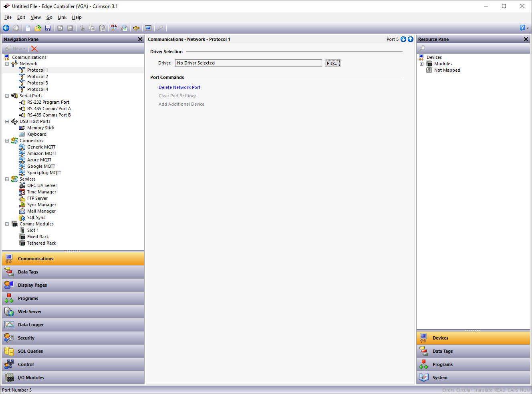
Task: Expand the Modules node in Resource Pane
Action: (421, 64)
